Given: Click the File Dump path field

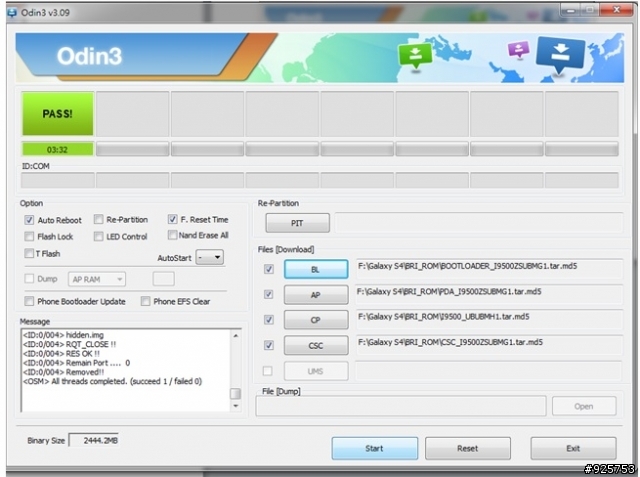Looking at the screenshot, I should [x=401, y=406].
